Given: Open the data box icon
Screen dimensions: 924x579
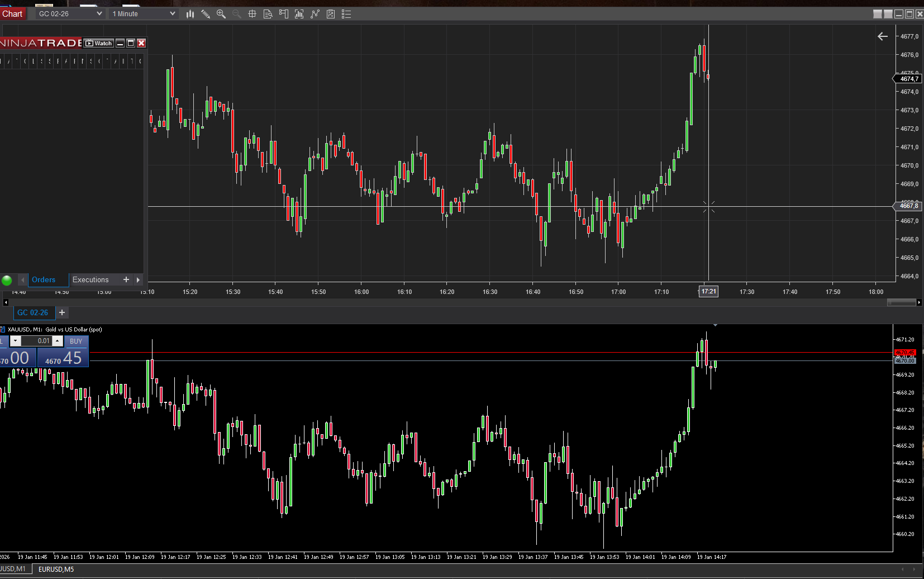Looking at the screenshot, I should coord(268,14).
